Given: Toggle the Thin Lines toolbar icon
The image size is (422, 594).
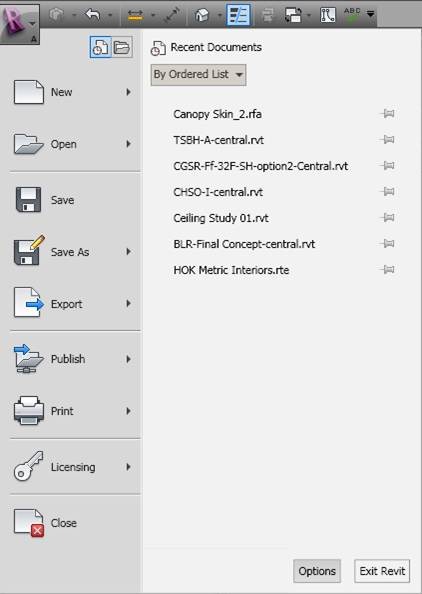Looking at the screenshot, I should tap(238, 15).
